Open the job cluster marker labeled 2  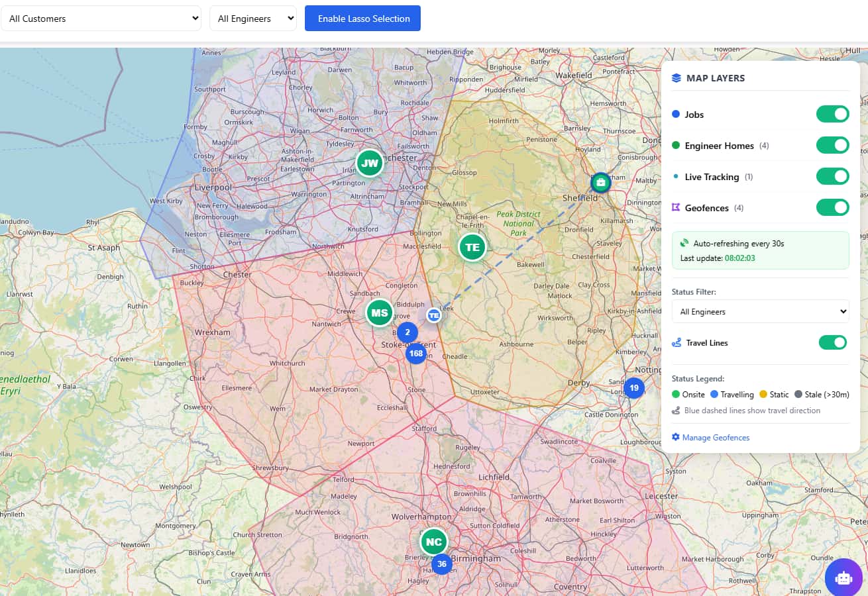[407, 332]
